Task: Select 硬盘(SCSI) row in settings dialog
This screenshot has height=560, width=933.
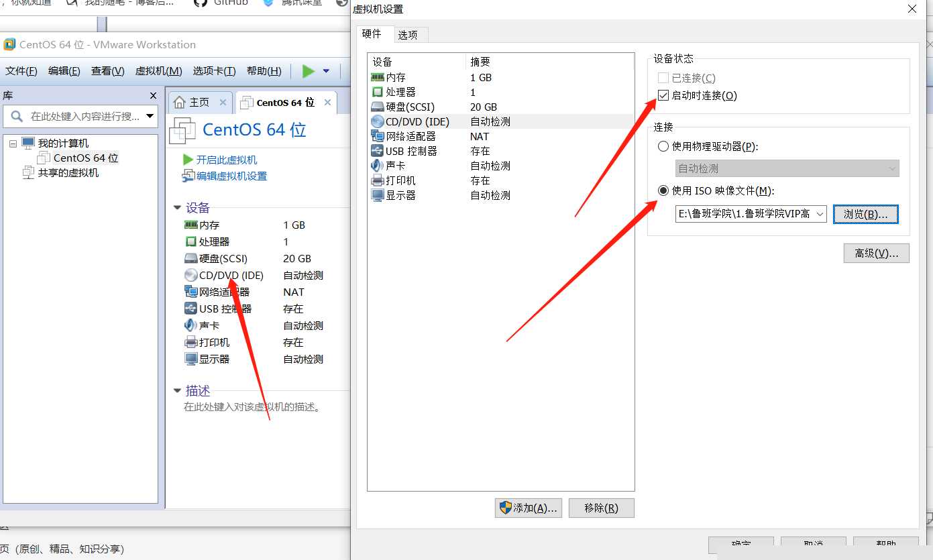Action: (500, 107)
